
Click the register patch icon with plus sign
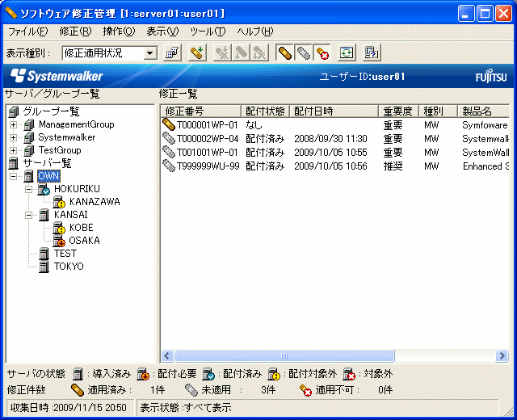[x=196, y=52]
